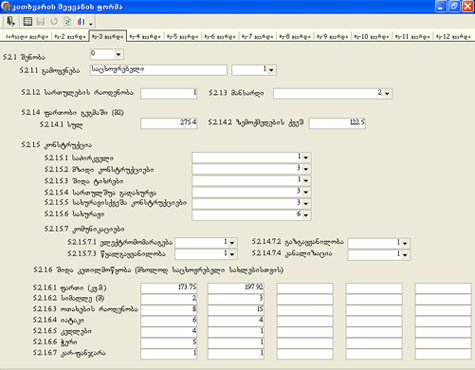Go to the page 5 tab
Viewport: 475px width, 370px height.
(183, 37)
